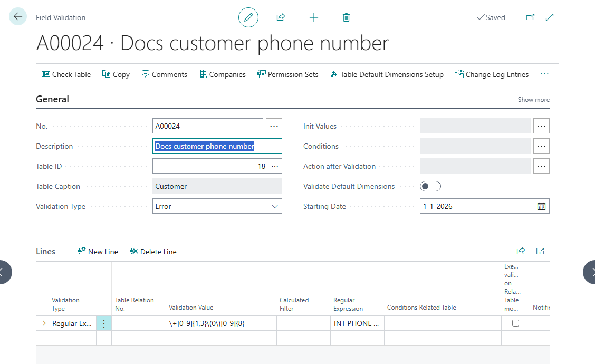Create new record with plus icon
The image size is (595, 364).
(x=314, y=17)
